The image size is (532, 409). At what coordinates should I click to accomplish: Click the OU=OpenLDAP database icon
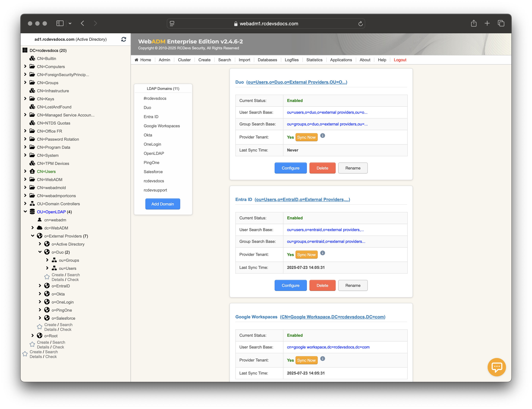pos(32,211)
